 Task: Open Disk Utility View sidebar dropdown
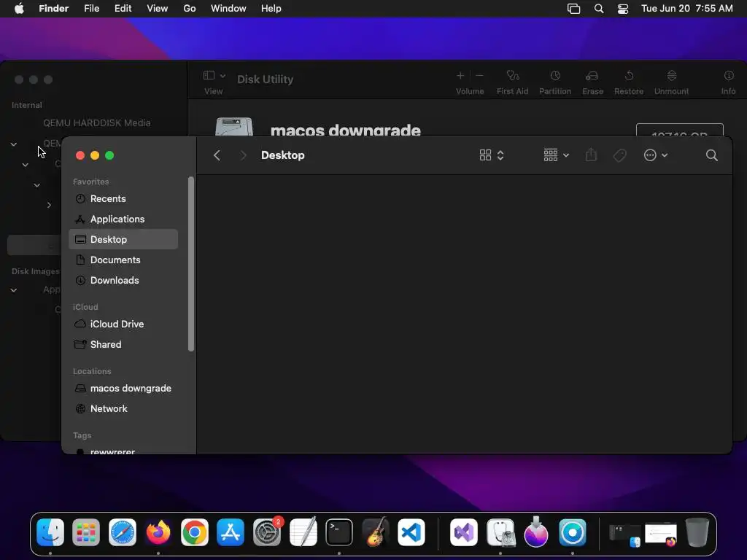(214, 76)
